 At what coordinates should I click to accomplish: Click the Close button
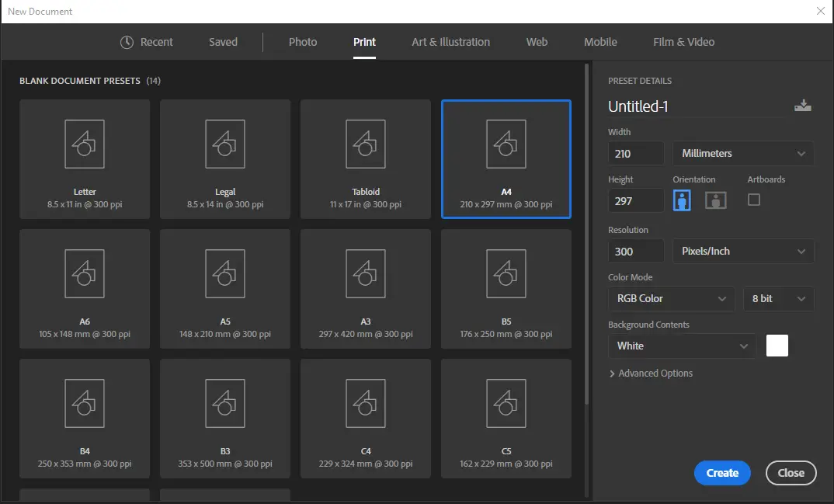coord(791,473)
